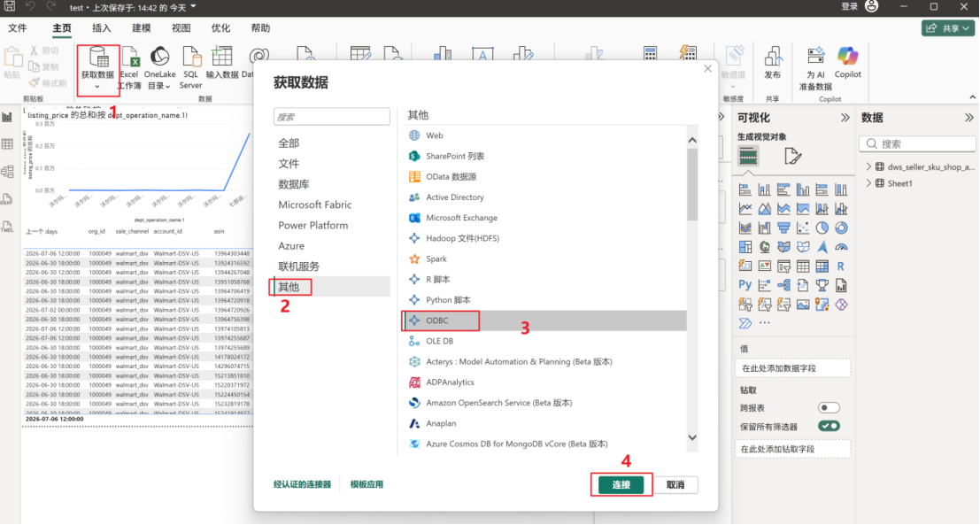This screenshot has height=525, width=980.
Task: Click the connector search box in dialog
Action: 332,117
